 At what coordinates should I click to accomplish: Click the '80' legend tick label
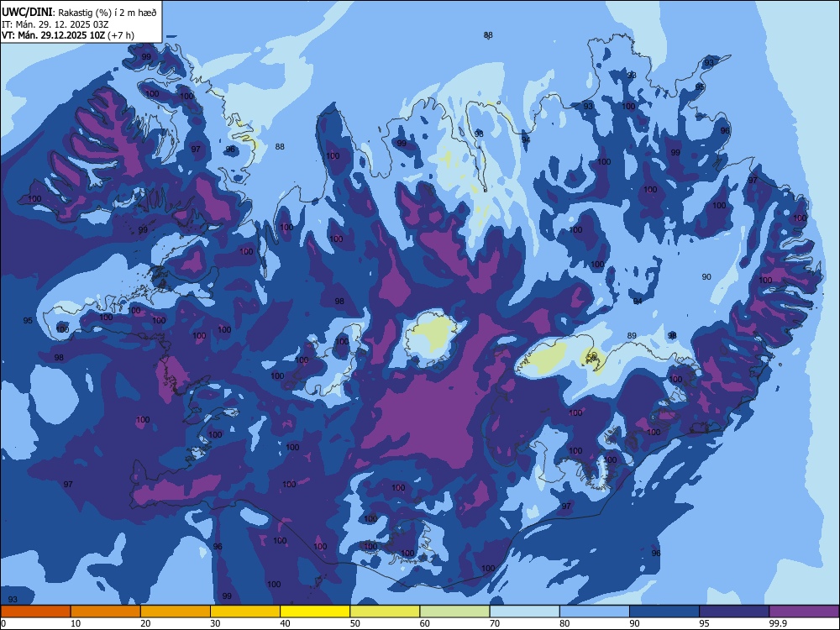pyautogui.click(x=564, y=623)
